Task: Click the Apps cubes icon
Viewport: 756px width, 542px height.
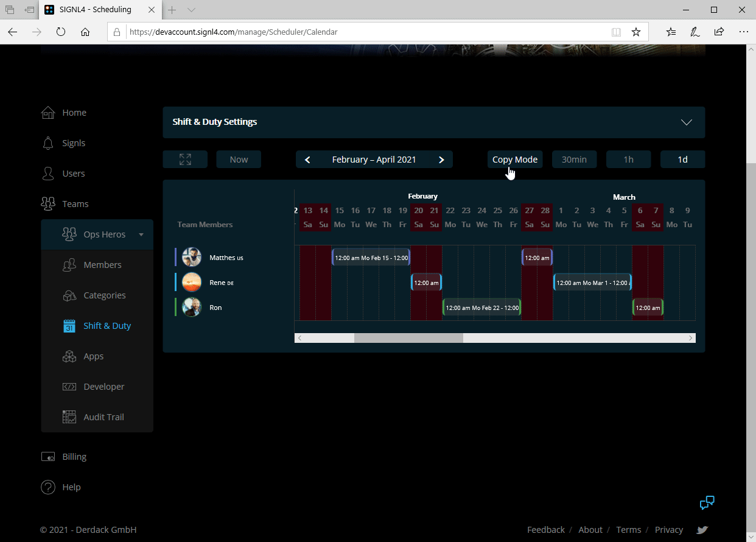Action: (x=69, y=356)
